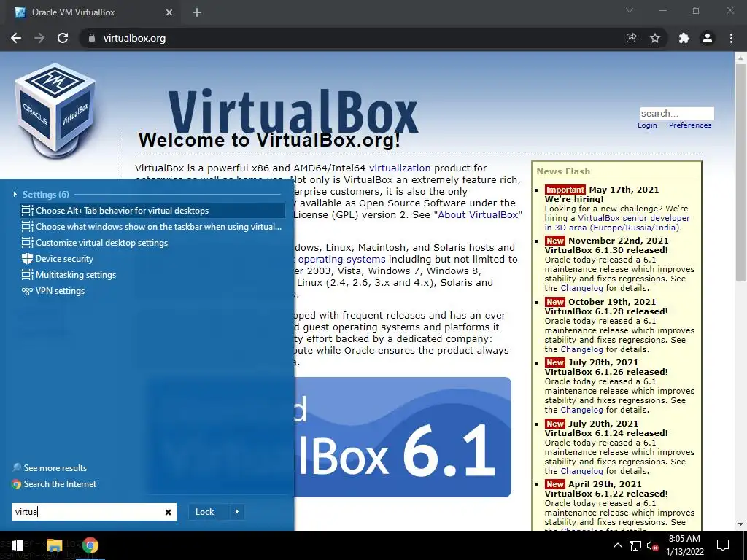The image size is (747, 560).
Task: Open the network icon in system tray
Action: [635, 545]
